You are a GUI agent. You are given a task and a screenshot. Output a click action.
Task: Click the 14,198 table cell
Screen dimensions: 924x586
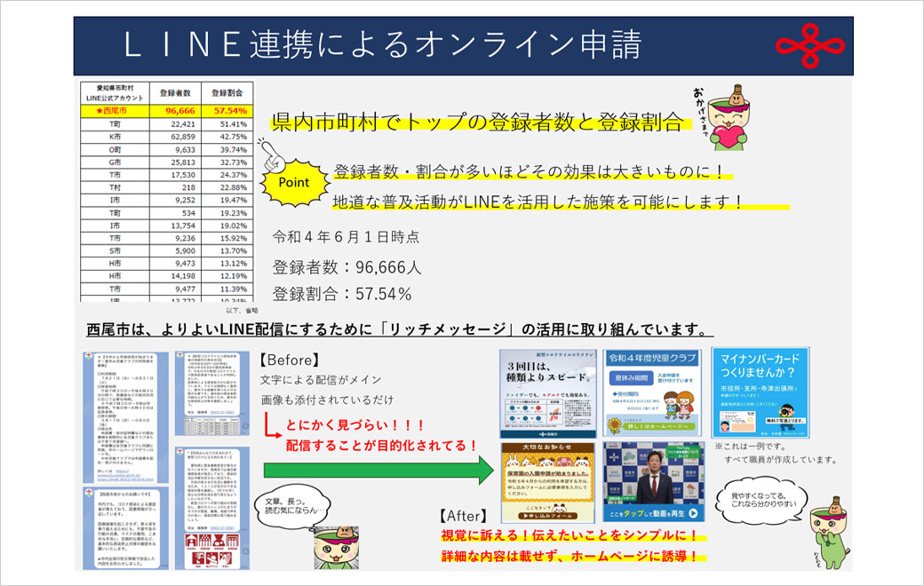(x=176, y=275)
